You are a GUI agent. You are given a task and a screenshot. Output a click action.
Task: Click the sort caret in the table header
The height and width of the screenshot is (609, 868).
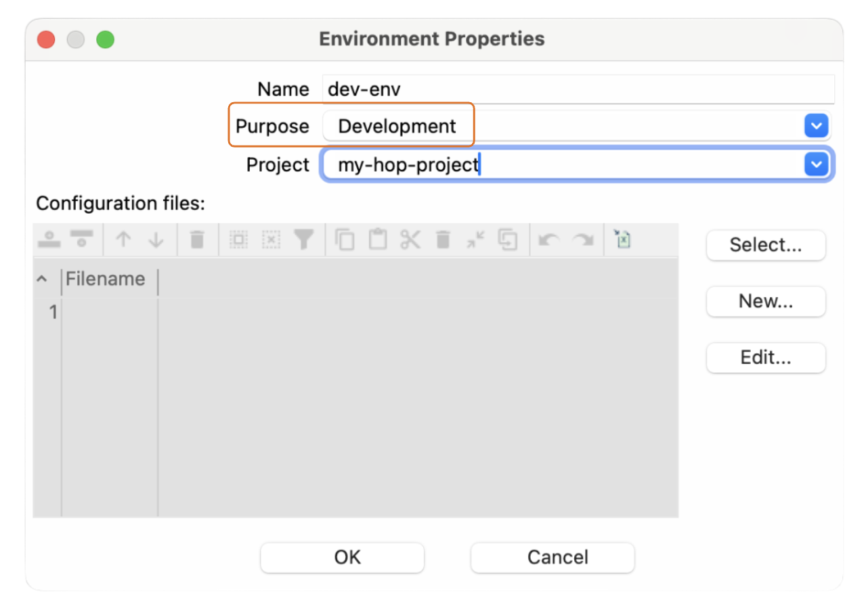pos(42,279)
